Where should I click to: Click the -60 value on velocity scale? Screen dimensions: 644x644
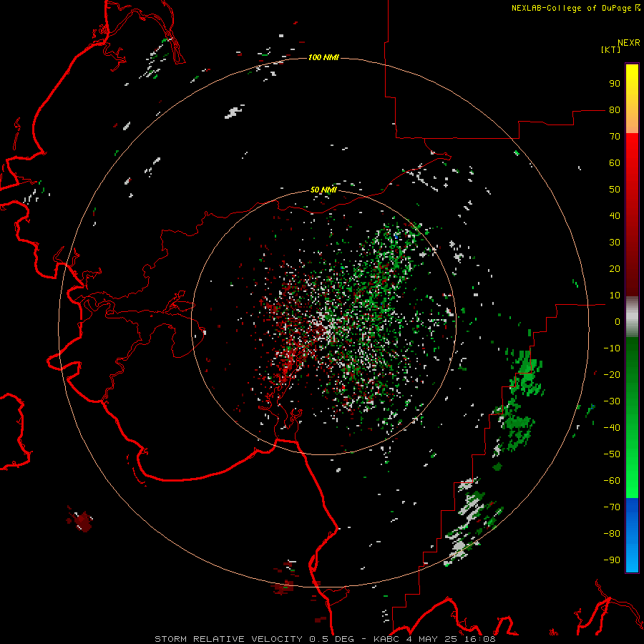click(612, 481)
